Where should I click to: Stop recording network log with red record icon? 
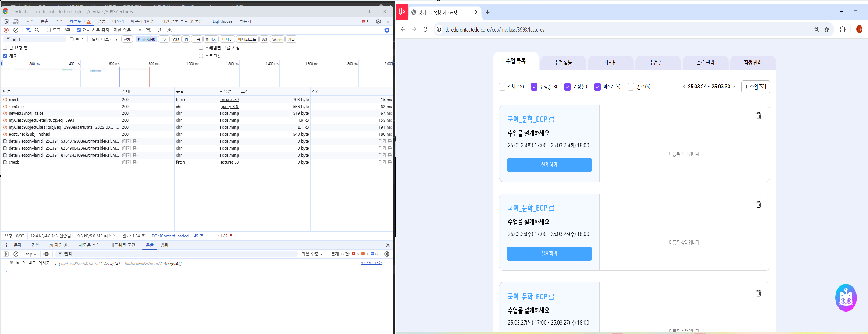(x=6, y=30)
